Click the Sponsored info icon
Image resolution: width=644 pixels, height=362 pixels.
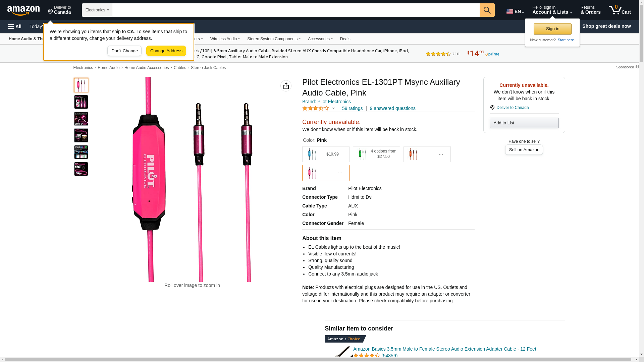click(637, 67)
